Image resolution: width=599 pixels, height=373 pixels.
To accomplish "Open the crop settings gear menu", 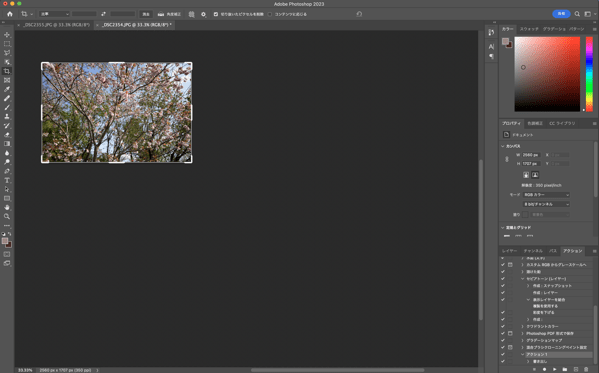I will point(204,14).
